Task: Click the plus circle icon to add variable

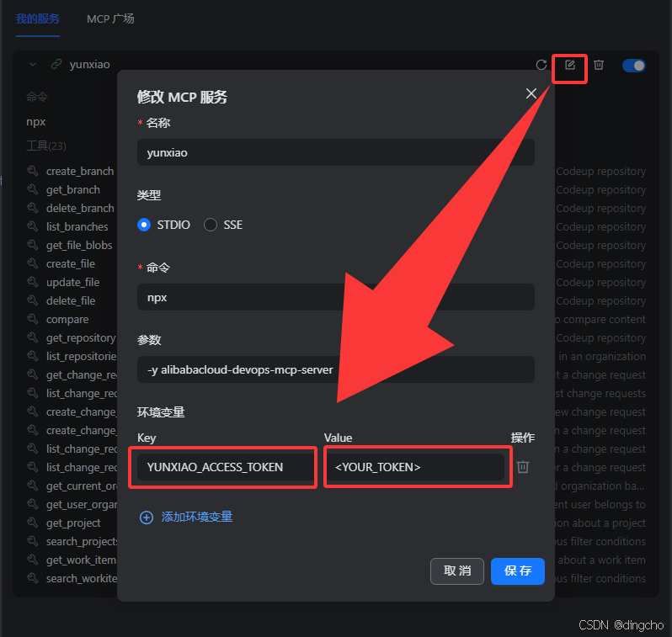Action: pyautogui.click(x=147, y=518)
